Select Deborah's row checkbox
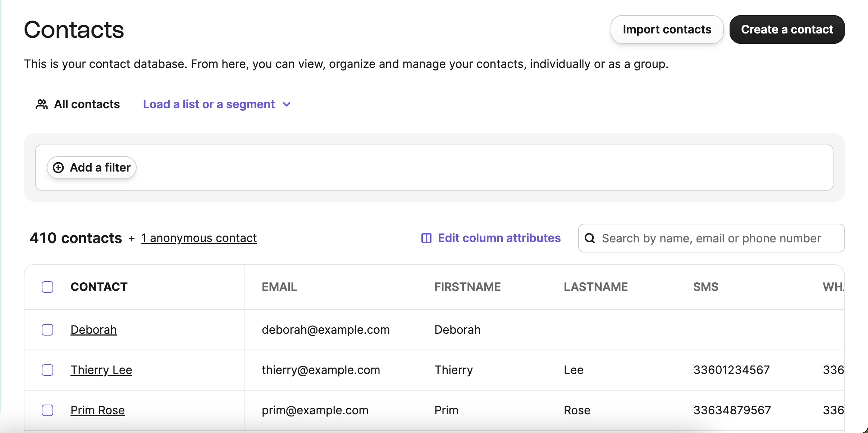 (x=47, y=329)
